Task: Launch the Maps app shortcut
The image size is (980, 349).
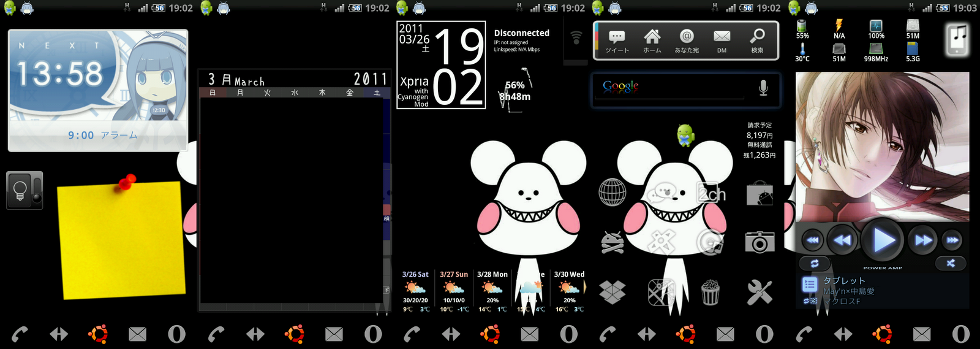Action: (x=661, y=292)
